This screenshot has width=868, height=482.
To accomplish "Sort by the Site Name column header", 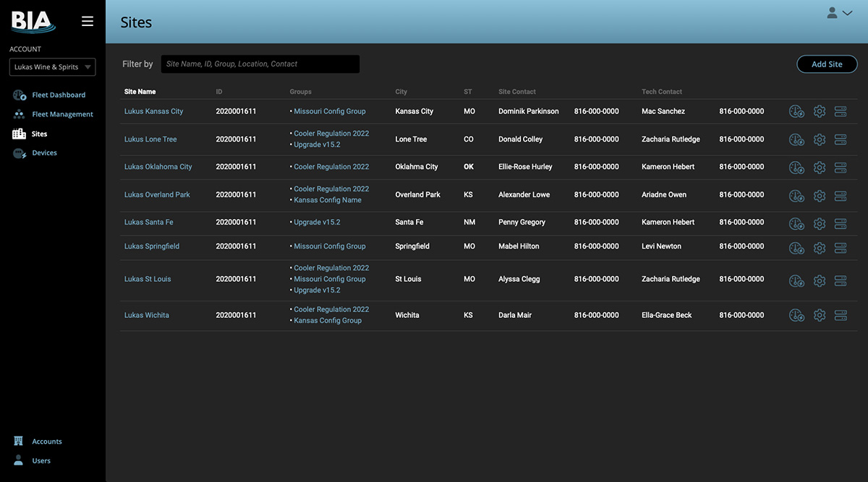I will click(140, 92).
